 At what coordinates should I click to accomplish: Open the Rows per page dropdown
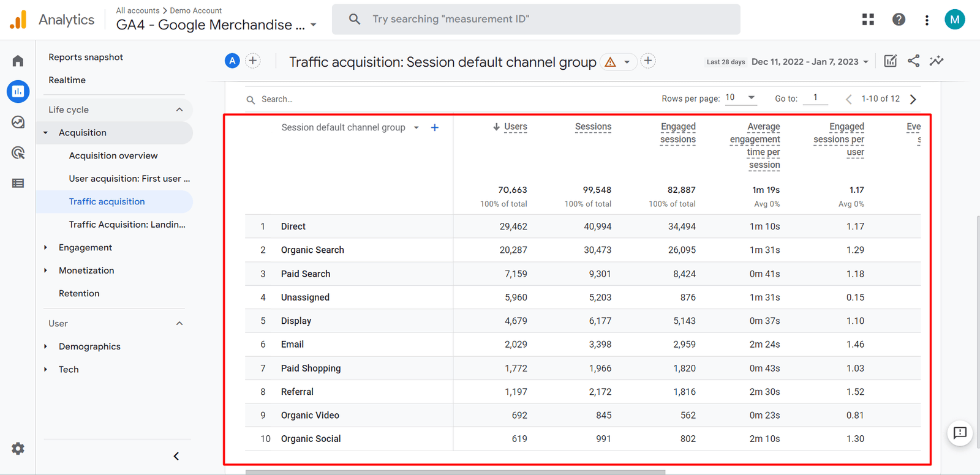click(x=741, y=98)
